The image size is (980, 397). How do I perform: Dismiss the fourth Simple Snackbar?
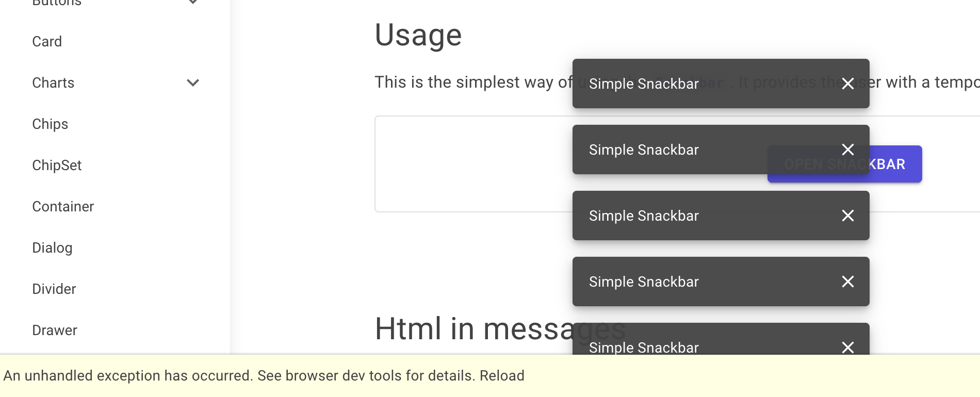coord(848,282)
